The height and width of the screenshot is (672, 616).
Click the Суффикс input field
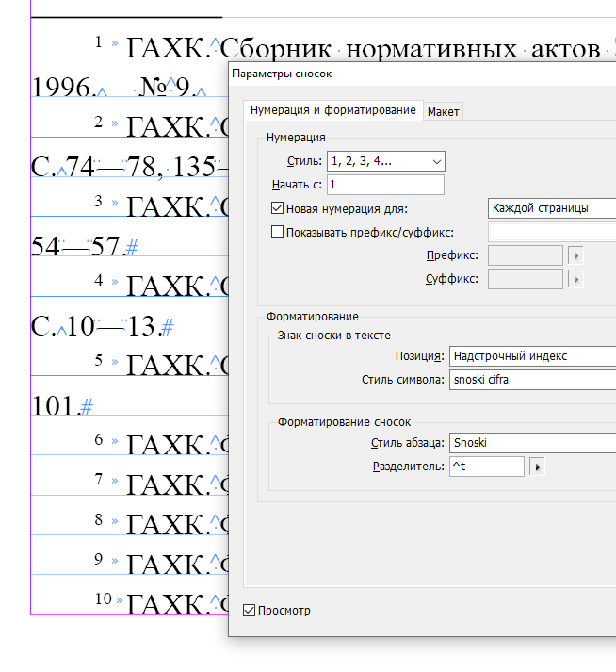click(x=526, y=279)
